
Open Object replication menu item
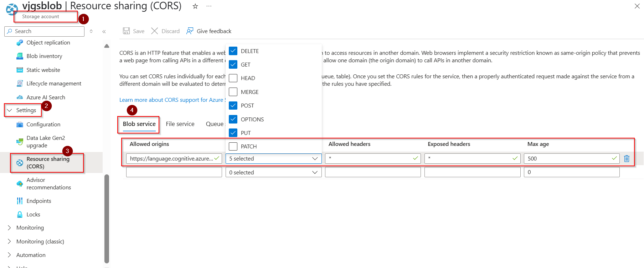pos(48,43)
